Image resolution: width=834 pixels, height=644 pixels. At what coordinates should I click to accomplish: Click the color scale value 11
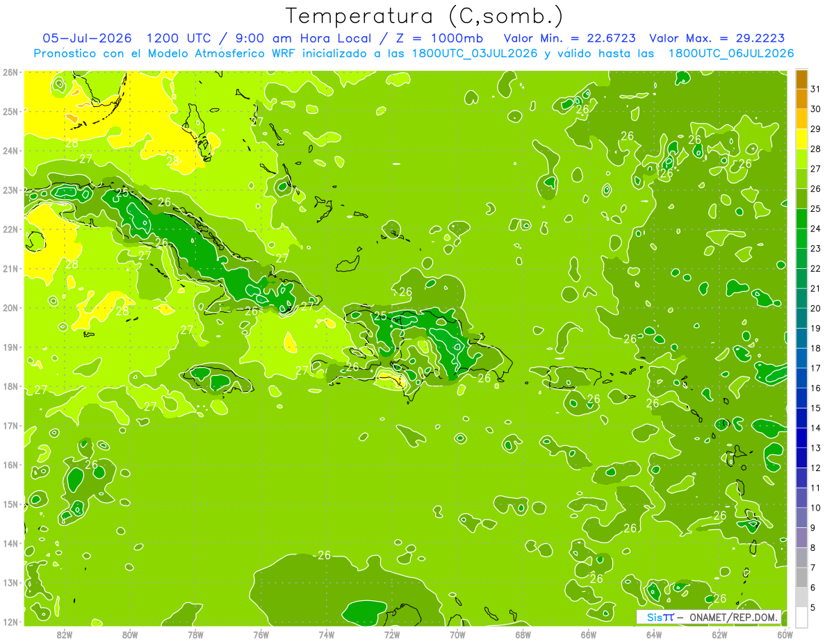(816, 488)
